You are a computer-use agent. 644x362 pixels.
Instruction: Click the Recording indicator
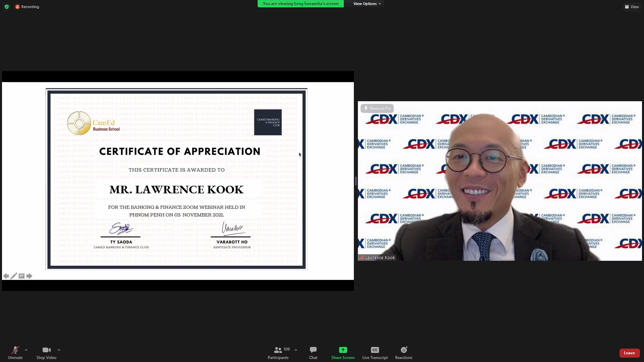point(27,7)
